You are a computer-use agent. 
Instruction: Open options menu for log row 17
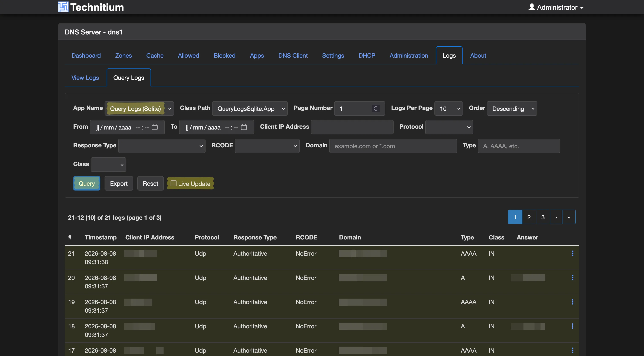572,350
